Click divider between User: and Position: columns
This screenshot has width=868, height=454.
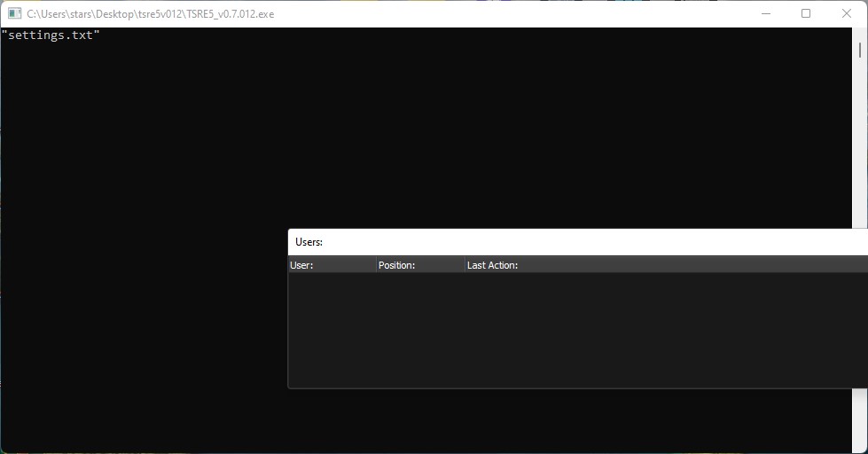[376, 265]
